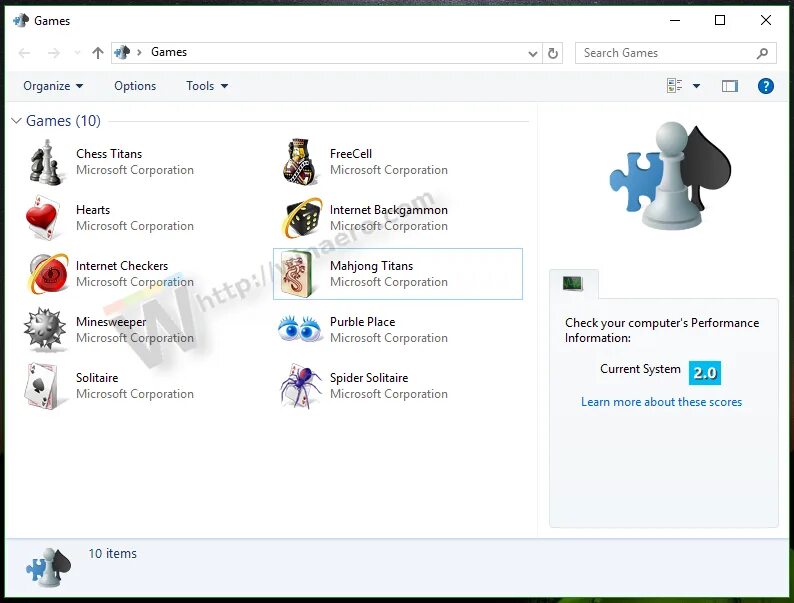Click the 10 items status text
Screen dimensions: 794x603
(x=112, y=554)
